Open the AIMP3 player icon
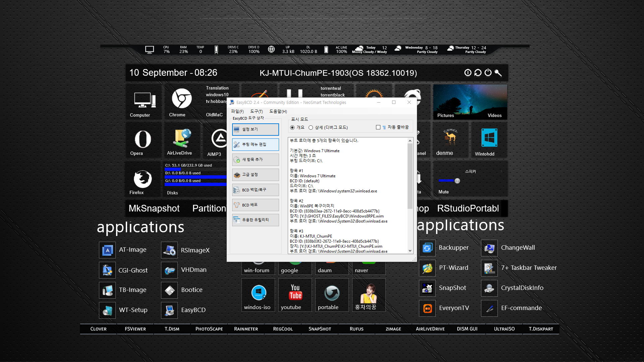 pyautogui.click(x=220, y=138)
